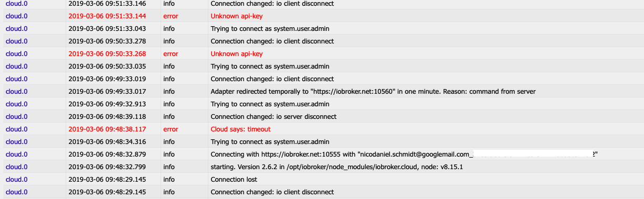
Task: Click the error level in the timeout row
Action: click(171, 129)
